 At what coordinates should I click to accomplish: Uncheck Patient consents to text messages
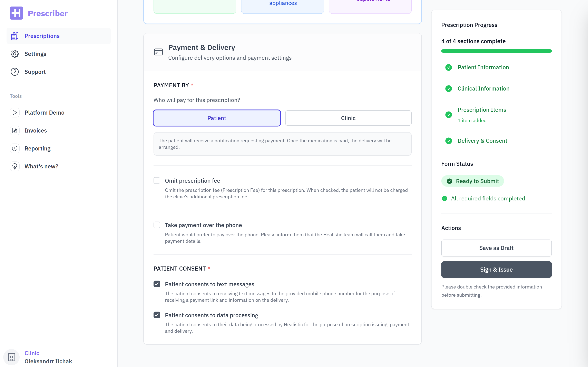coord(157,284)
